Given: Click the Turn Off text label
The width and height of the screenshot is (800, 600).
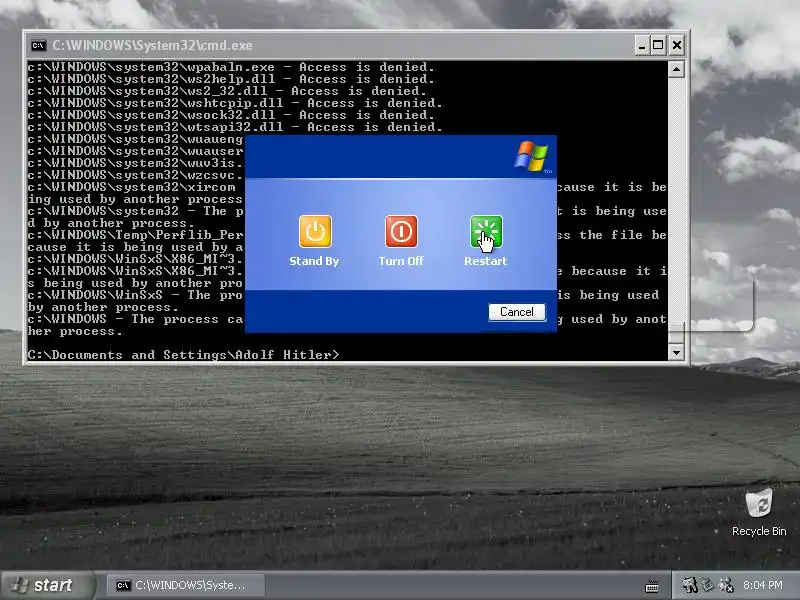Looking at the screenshot, I should coord(401,261).
